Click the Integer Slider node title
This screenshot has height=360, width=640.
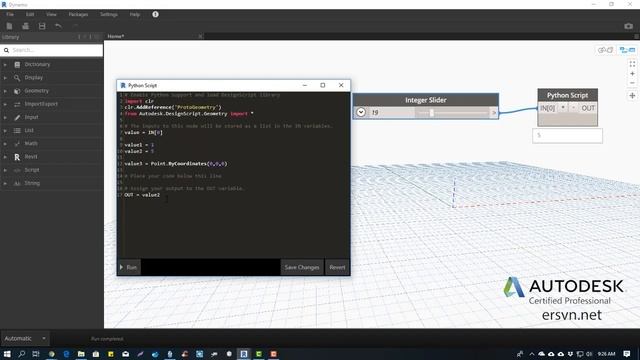pos(426,100)
